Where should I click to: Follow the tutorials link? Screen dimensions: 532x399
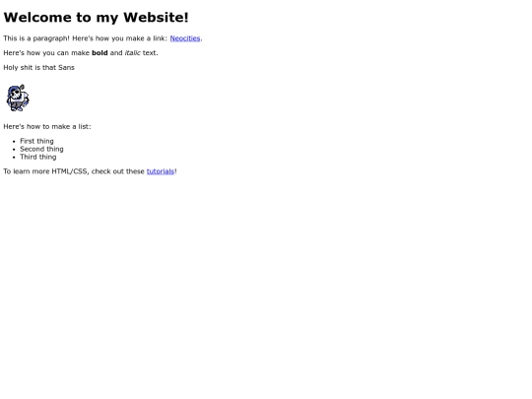click(x=161, y=171)
